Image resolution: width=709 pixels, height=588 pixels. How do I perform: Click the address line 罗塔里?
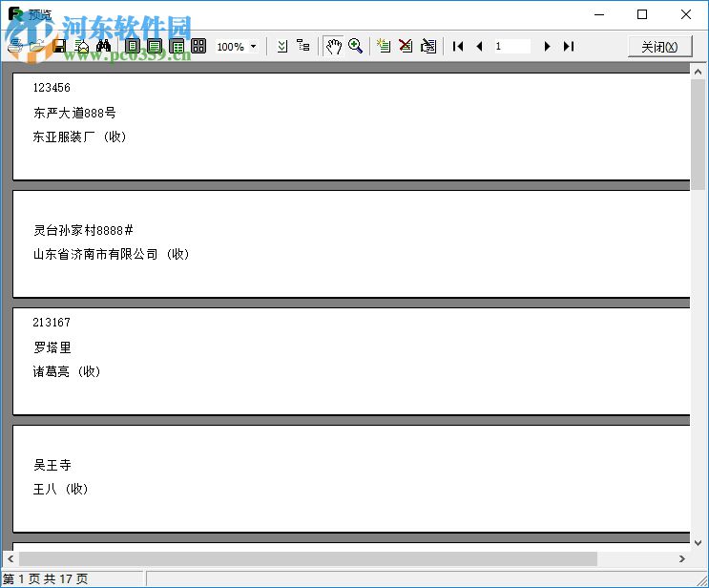[x=52, y=347]
